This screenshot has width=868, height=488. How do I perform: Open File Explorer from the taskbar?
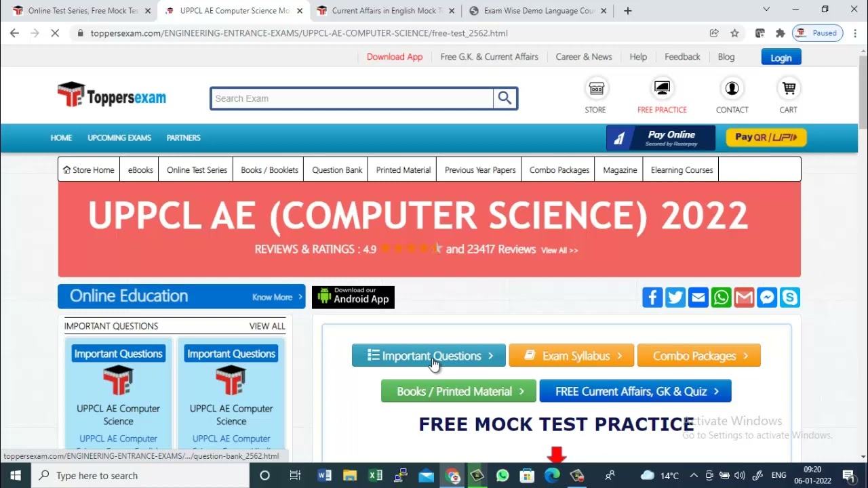tap(349, 476)
